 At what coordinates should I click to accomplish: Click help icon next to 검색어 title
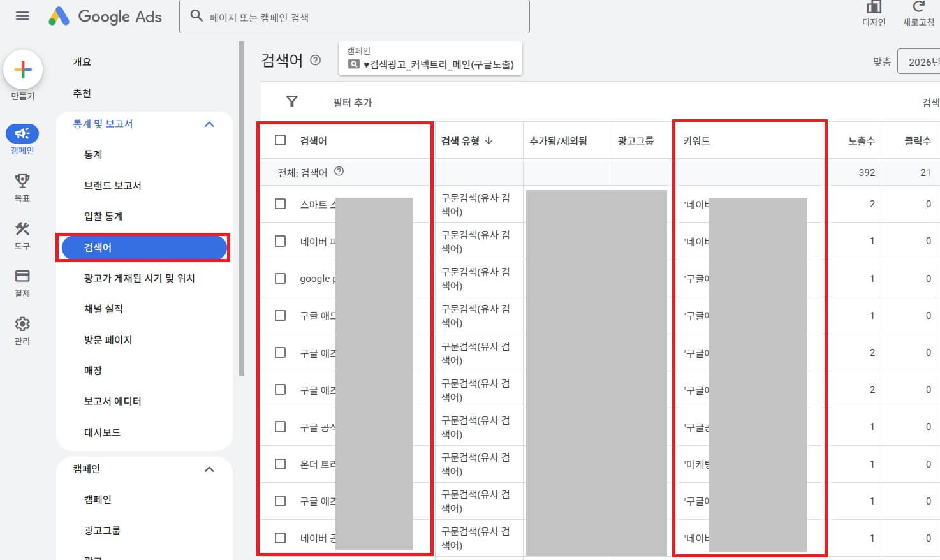click(x=315, y=61)
